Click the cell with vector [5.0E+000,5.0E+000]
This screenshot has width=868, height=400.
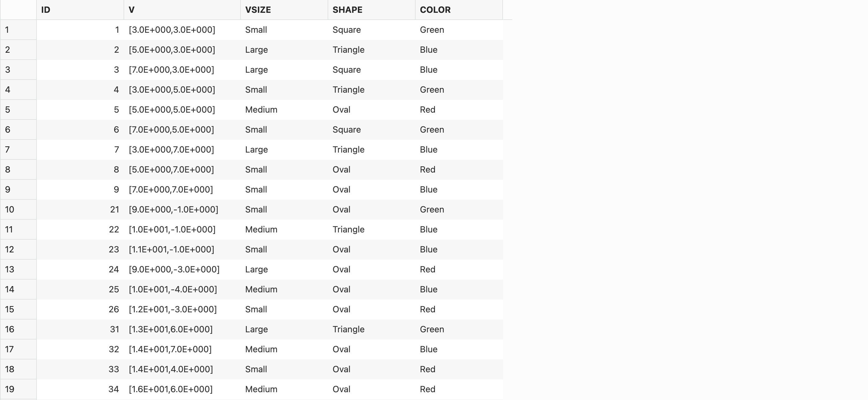(172, 110)
